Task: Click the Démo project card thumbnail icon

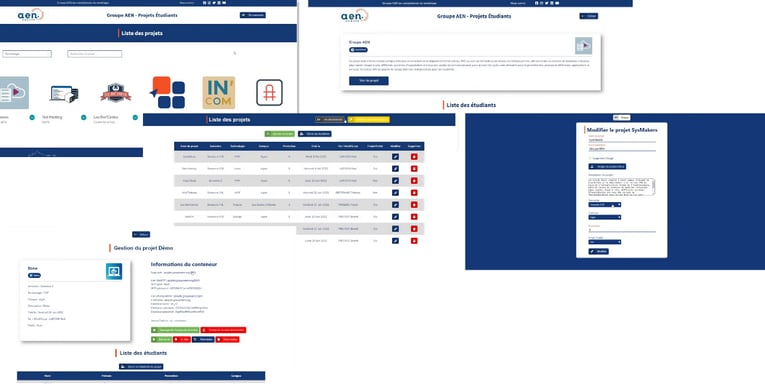Action: click(114, 271)
